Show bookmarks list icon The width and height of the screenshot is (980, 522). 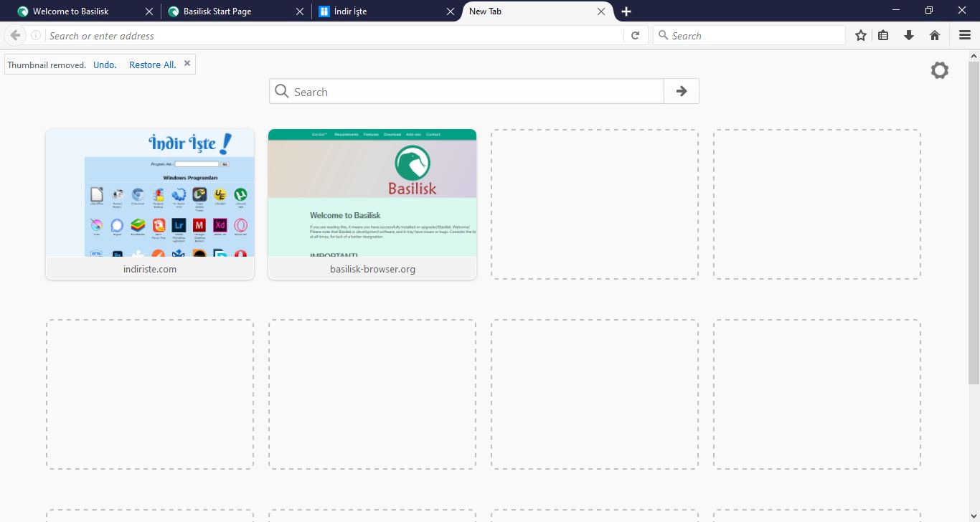[883, 35]
